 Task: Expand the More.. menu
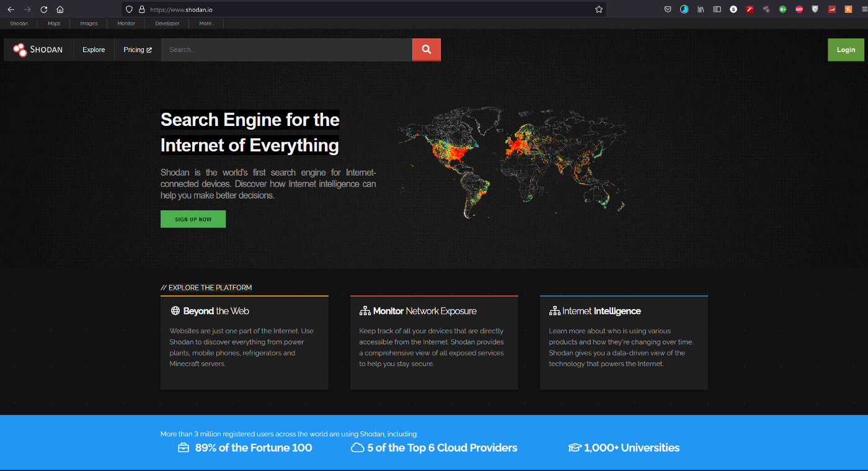coord(206,24)
